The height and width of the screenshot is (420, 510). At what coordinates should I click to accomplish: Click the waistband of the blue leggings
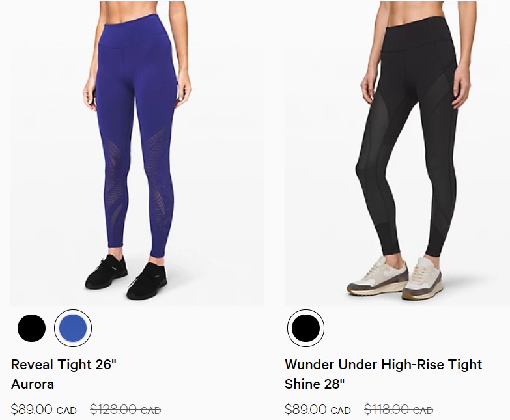pos(137,32)
